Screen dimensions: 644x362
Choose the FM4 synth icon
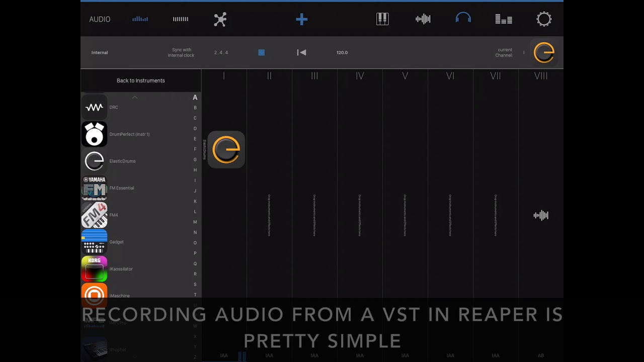(x=94, y=215)
